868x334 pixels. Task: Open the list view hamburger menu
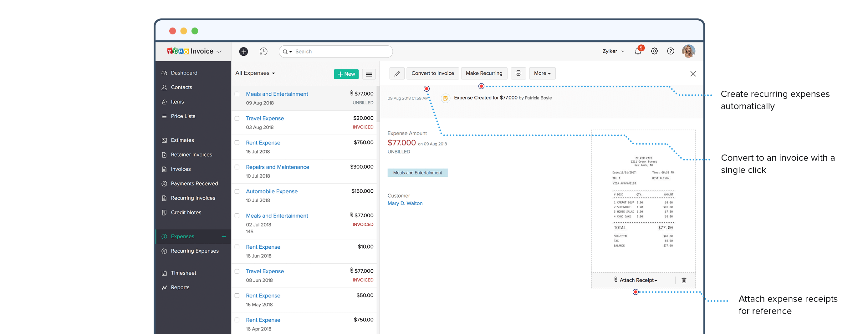[369, 74]
